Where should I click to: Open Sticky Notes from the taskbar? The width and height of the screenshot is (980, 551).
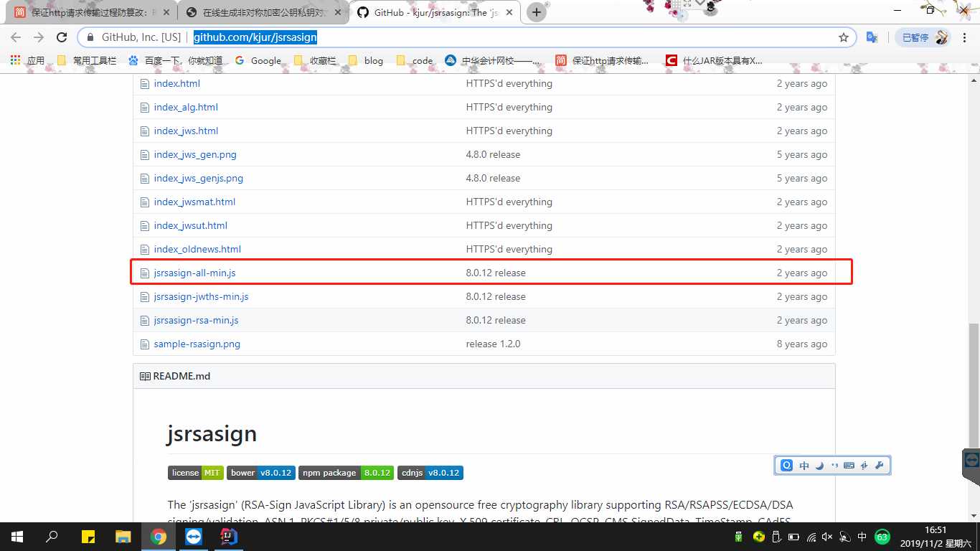88,537
